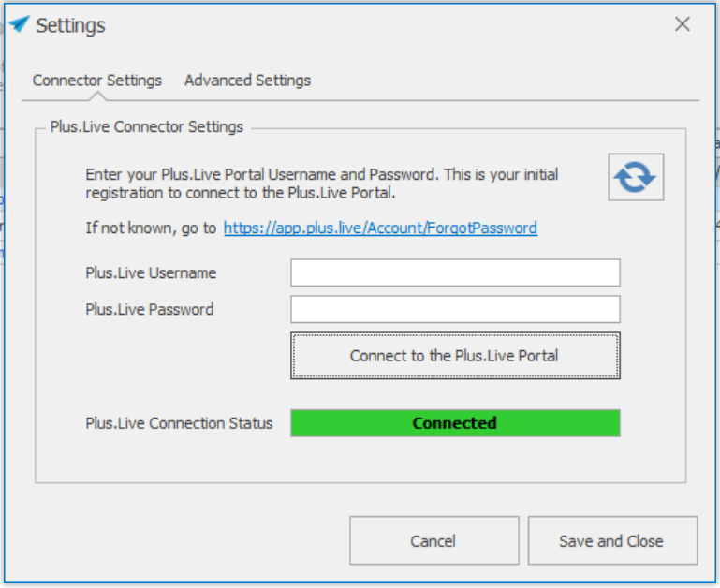720x588 pixels.
Task: Click the green Connected status bar
Action: [x=455, y=423]
